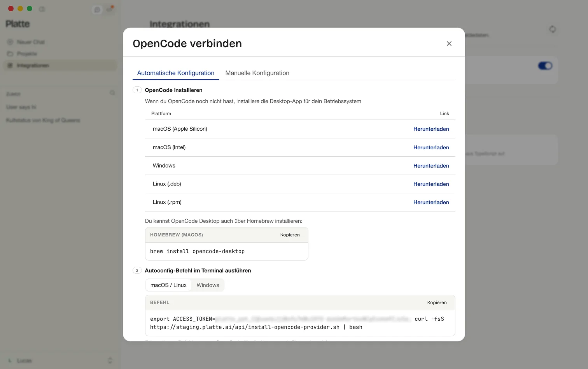Click the search icon beside Zuletzt
588x369 pixels.
tap(112, 93)
